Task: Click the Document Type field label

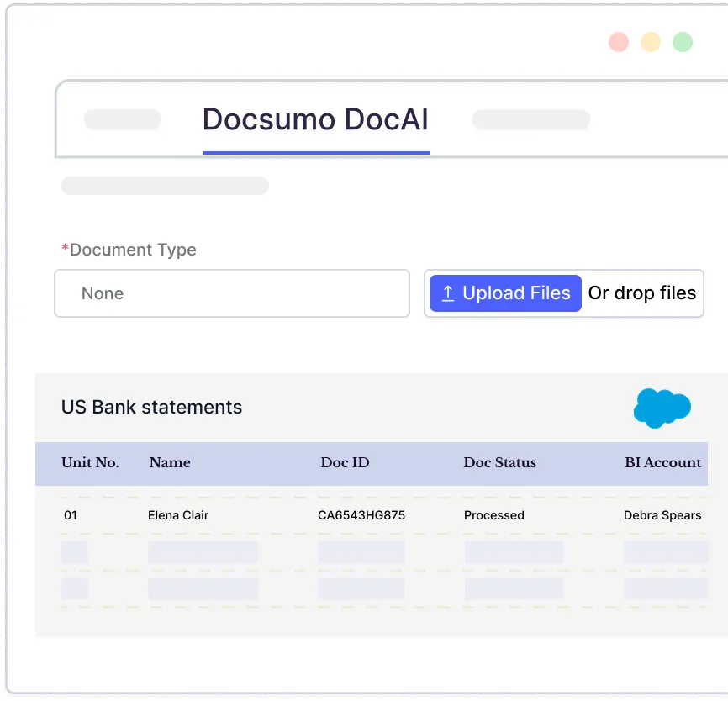Action: click(129, 250)
